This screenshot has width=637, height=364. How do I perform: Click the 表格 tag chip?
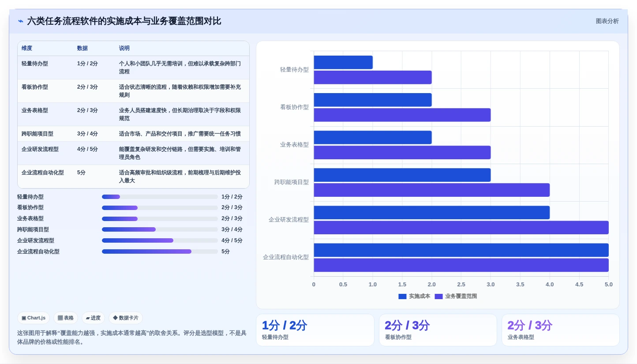(x=66, y=318)
